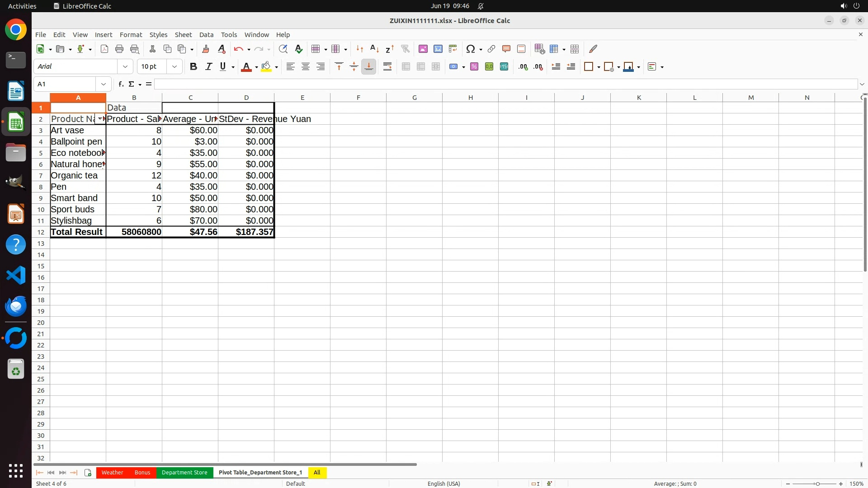Open the Data menu

[x=206, y=35]
